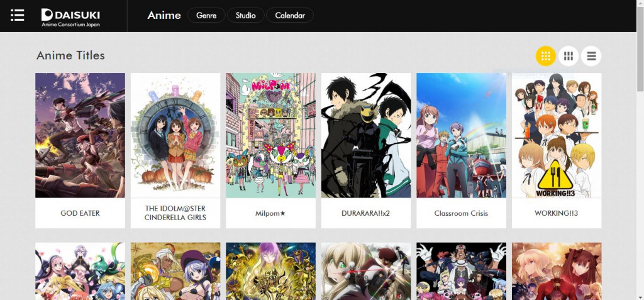
Task: Click the DAISUKI logo
Action: point(70,16)
